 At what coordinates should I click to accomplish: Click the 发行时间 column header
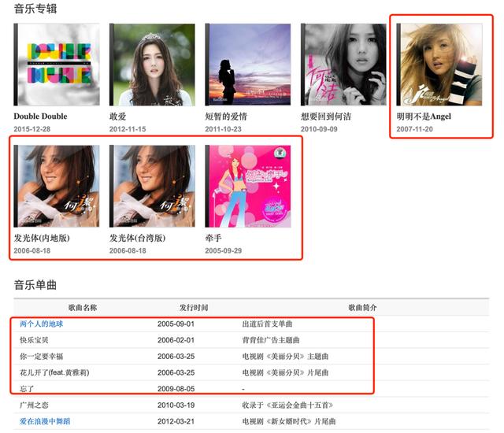(x=194, y=307)
